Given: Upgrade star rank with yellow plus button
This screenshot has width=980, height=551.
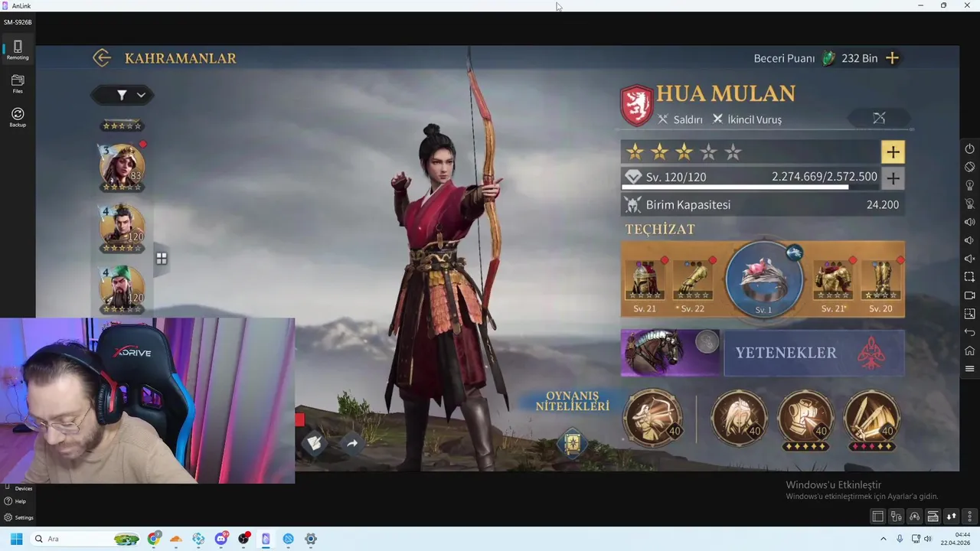Looking at the screenshot, I should [x=893, y=152].
